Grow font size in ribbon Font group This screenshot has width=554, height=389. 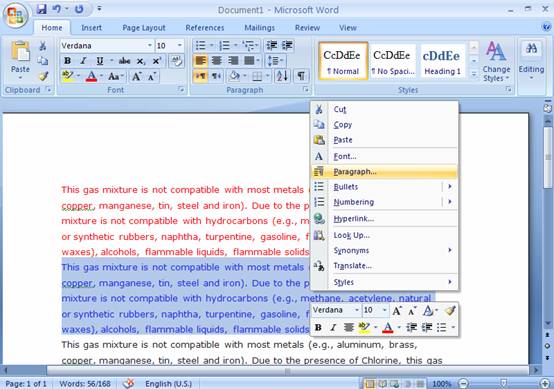point(136,76)
